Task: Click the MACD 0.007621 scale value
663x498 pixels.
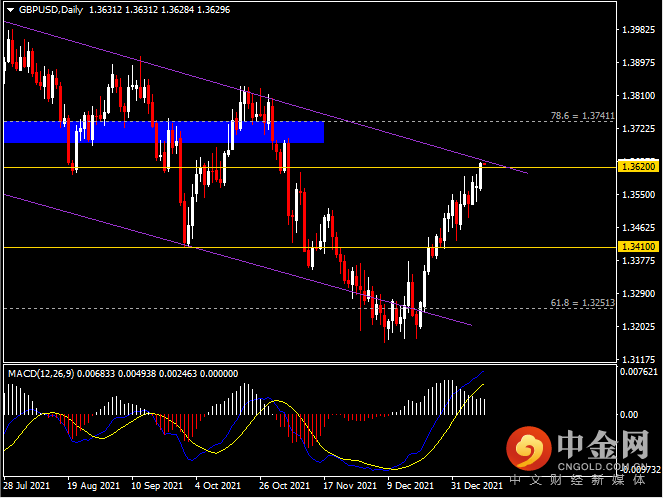Action: pos(639,372)
